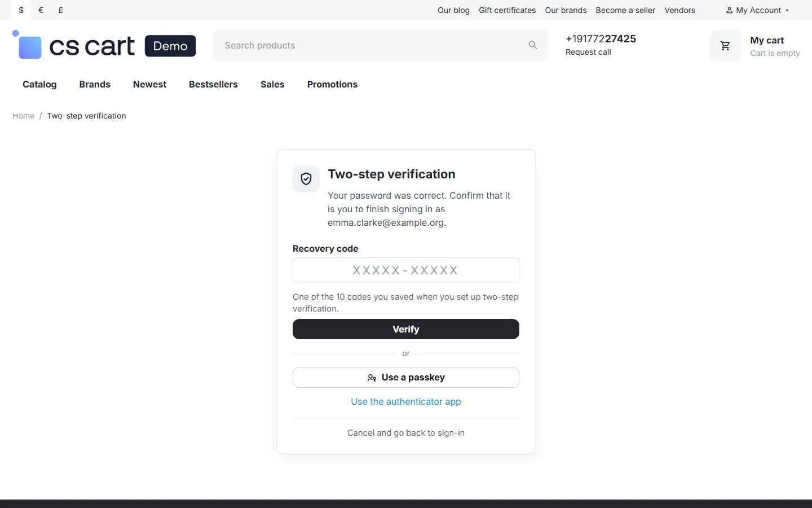Click the Recovery code field label
The width and height of the screenshot is (812, 508).
(325, 248)
